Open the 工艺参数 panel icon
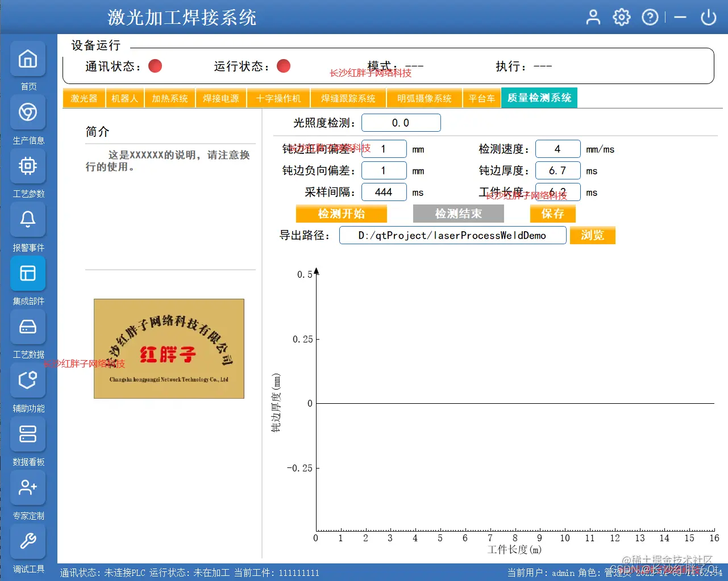Image resolution: width=728 pixels, height=581 pixels. pyautogui.click(x=28, y=166)
